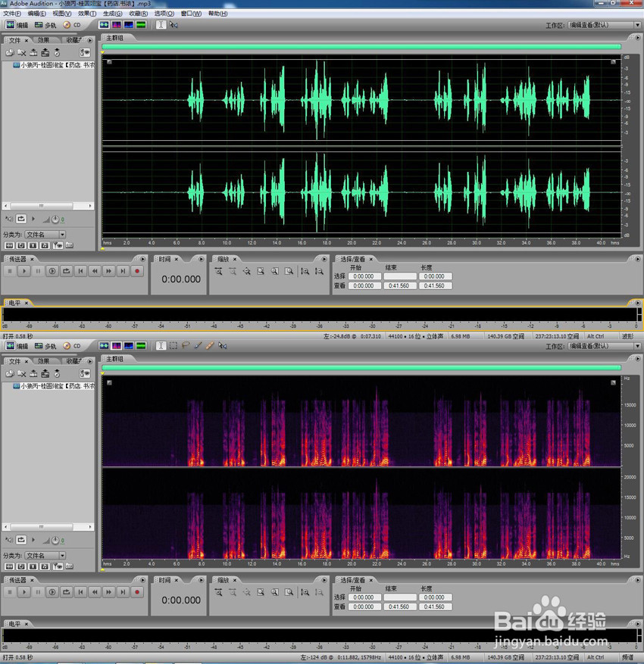Select the lasso selection tool in the lower toolbar
This screenshot has height=664, width=644.
(186, 346)
